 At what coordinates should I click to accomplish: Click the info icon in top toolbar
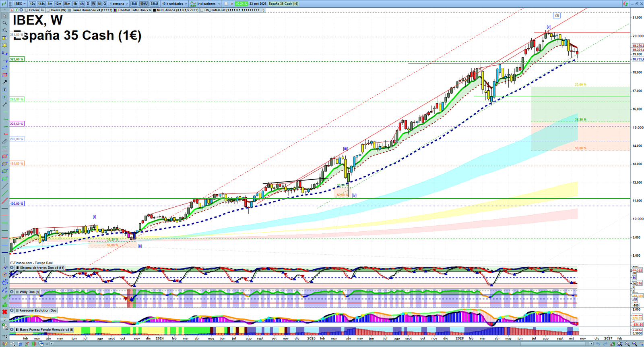coord(226,4)
